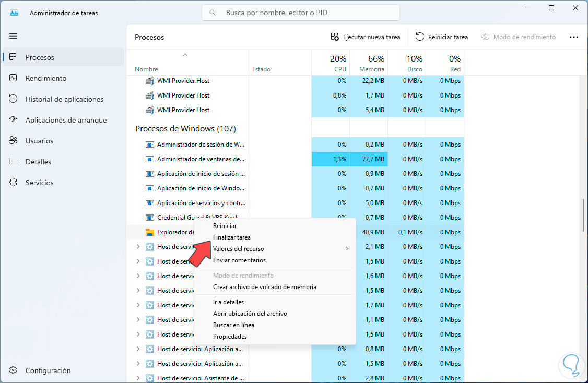The height and width of the screenshot is (383, 588).
Task: Expand Host de servicio: Aplicación row with 0,8 MB
Action: pos(138,349)
